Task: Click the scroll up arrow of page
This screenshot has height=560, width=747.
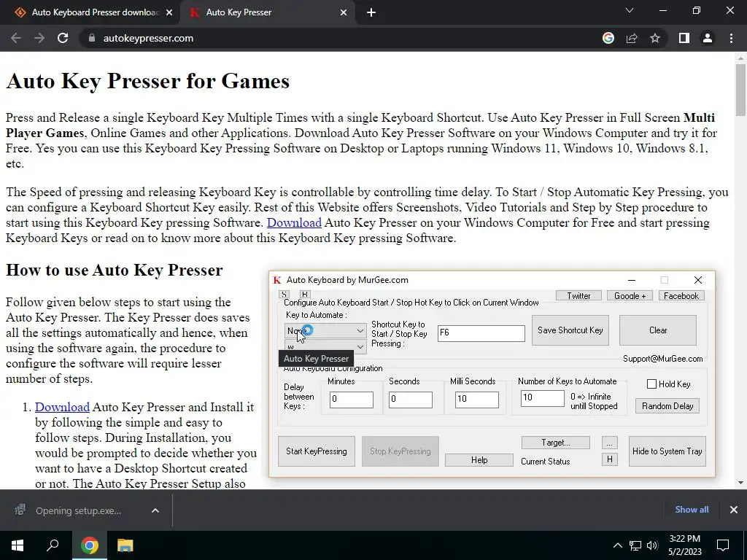Action: (740, 58)
